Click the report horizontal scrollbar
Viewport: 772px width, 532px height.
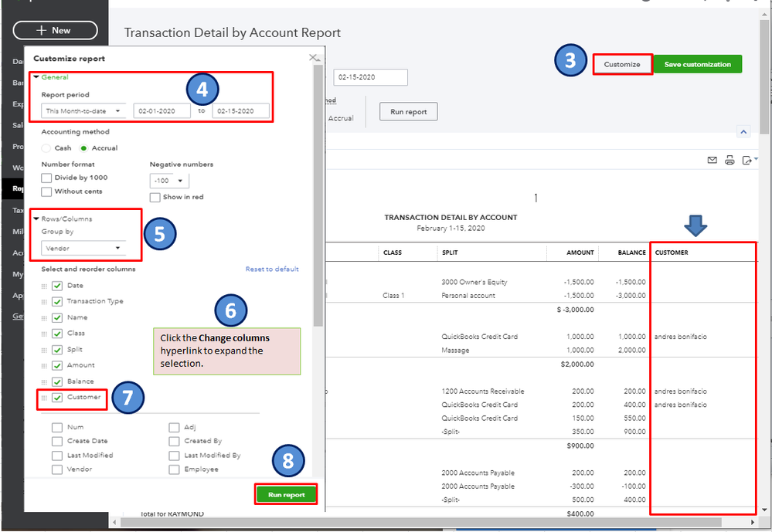point(421,522)
